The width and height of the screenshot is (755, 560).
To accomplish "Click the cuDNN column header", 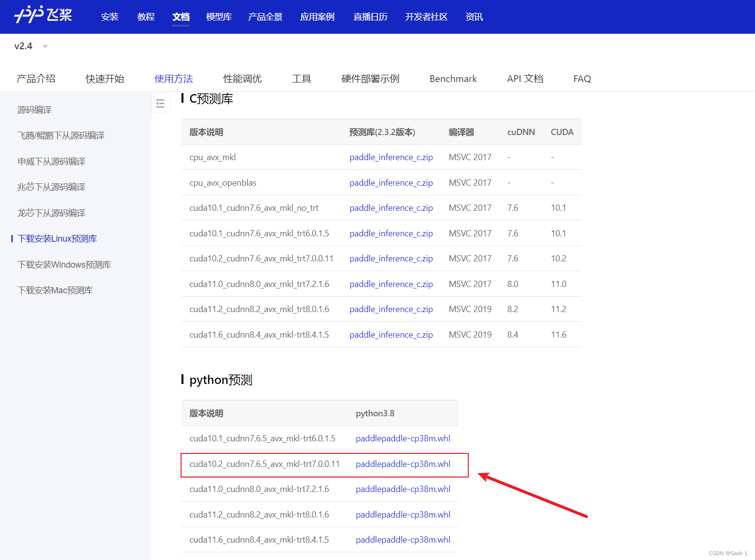I will (x=521, y=132).
